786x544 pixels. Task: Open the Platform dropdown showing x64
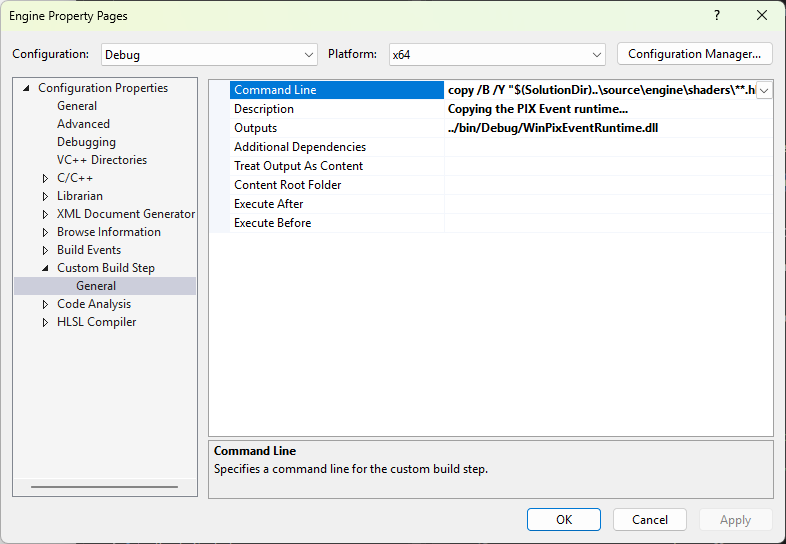497,54
